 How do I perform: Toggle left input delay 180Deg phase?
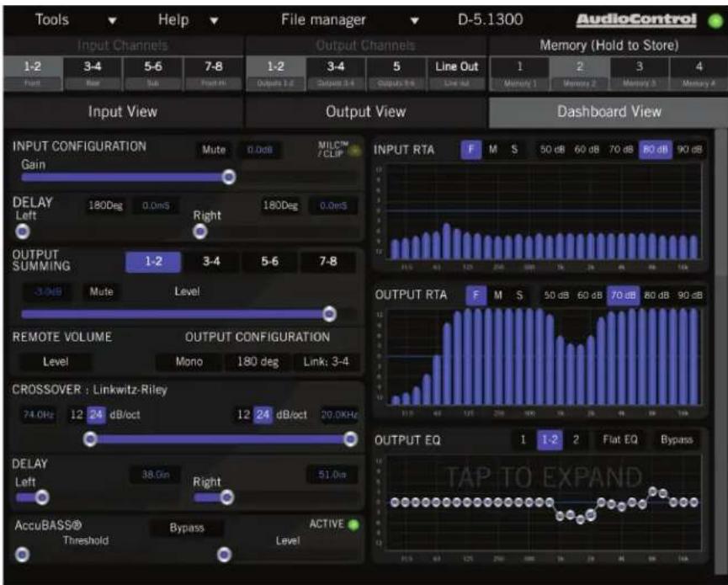tap(105, 205)
